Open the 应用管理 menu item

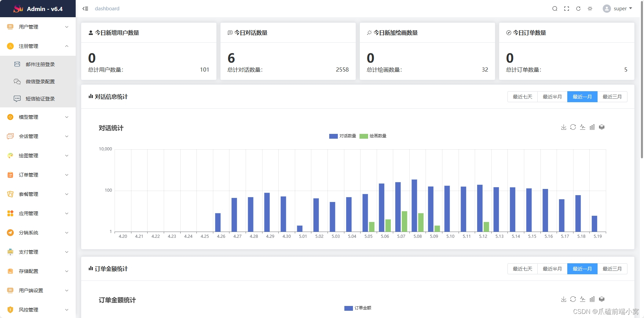click(x=38, y=213)
